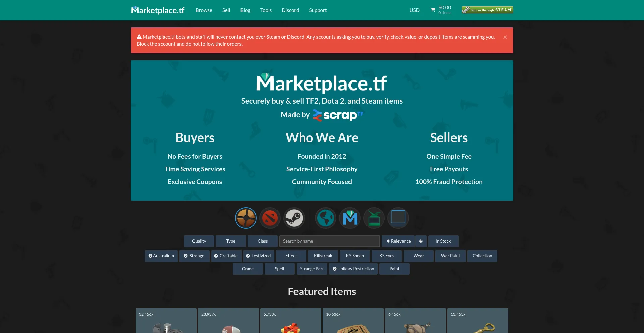Click the Marketplace M logo icon
Image resolution: width=644 pixels, height=333 pixels.
coord(350,218)
